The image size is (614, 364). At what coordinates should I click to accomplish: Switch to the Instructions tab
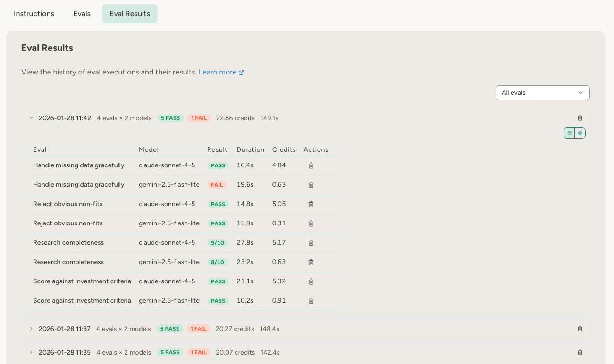pos(34,14)
